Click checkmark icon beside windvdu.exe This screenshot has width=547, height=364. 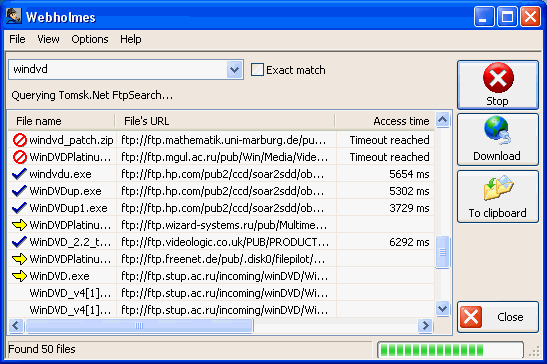(x=19, y=174)
